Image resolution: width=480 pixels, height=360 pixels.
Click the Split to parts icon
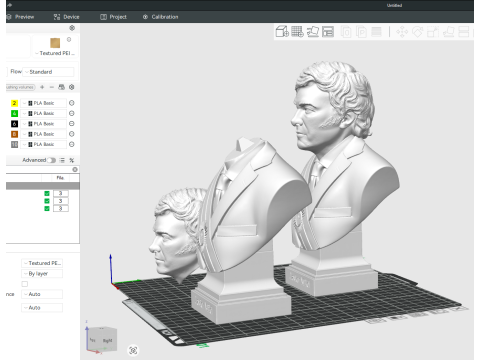361,32
